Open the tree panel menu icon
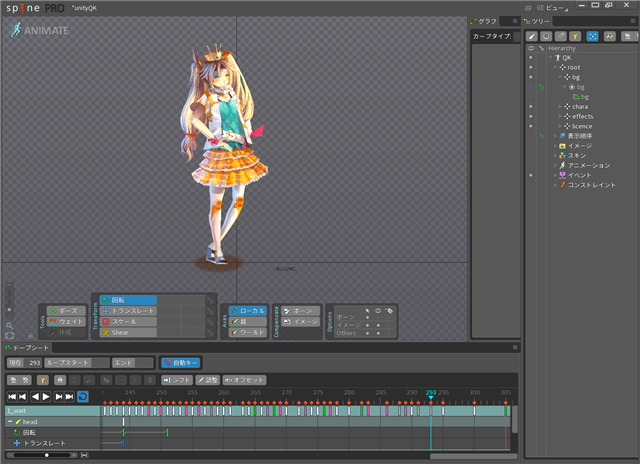This screenshot has width=640, height=464. coord(633,21)
